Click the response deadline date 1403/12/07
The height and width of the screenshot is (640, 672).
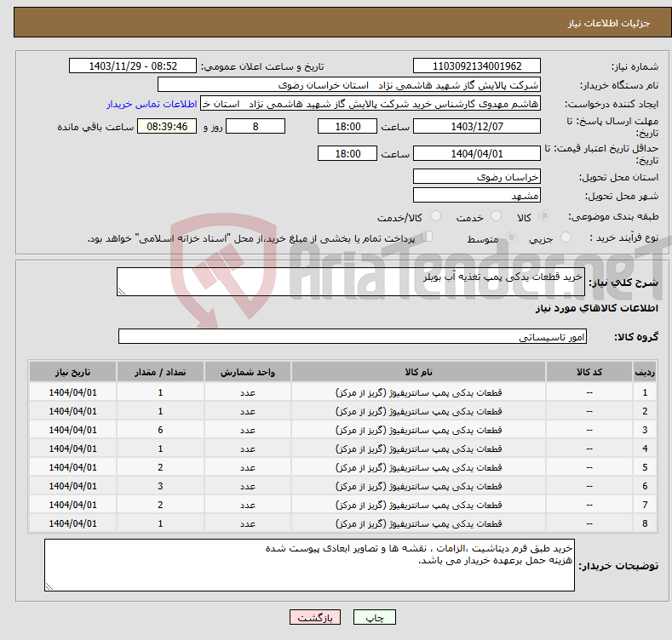[x=477, y=126]
